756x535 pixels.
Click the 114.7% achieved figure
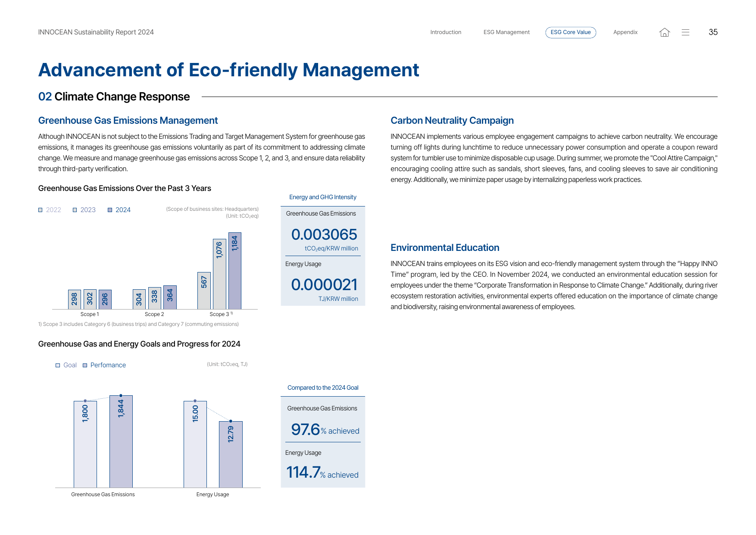point(322,472)
